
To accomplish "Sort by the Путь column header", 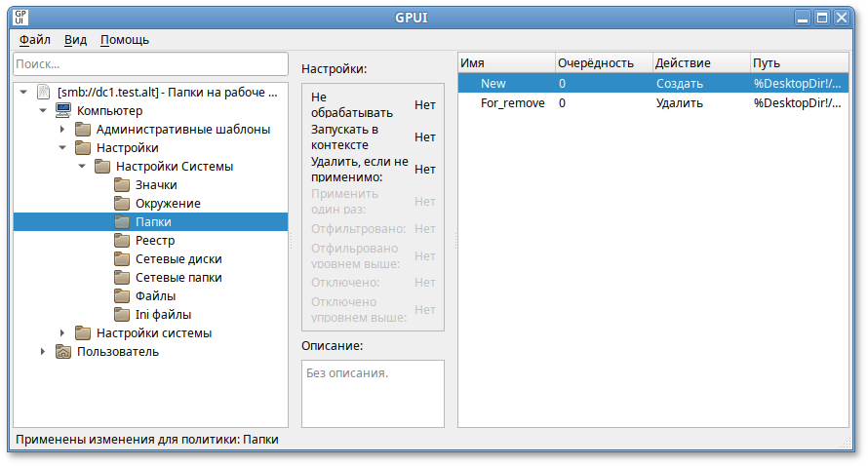I will point(799,63).
